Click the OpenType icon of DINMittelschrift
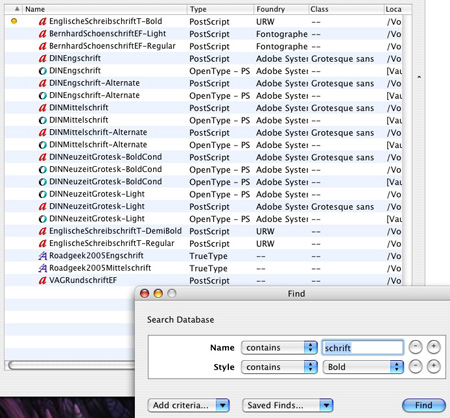The image size is (450, 418). tap(42, 120)
